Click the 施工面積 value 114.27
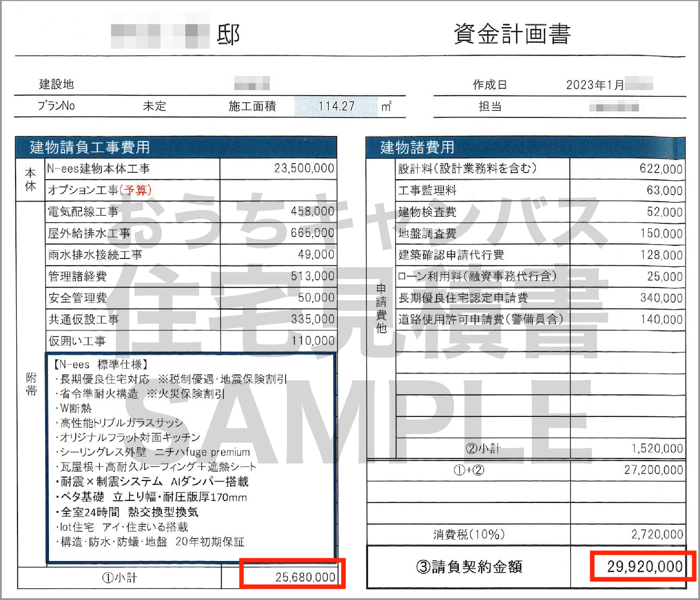Viewport: 700px width, 600px height. tap(336, 106)
